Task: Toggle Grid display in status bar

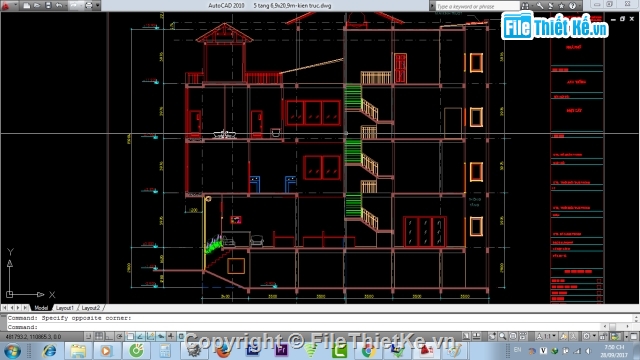Action: (99, 336)
